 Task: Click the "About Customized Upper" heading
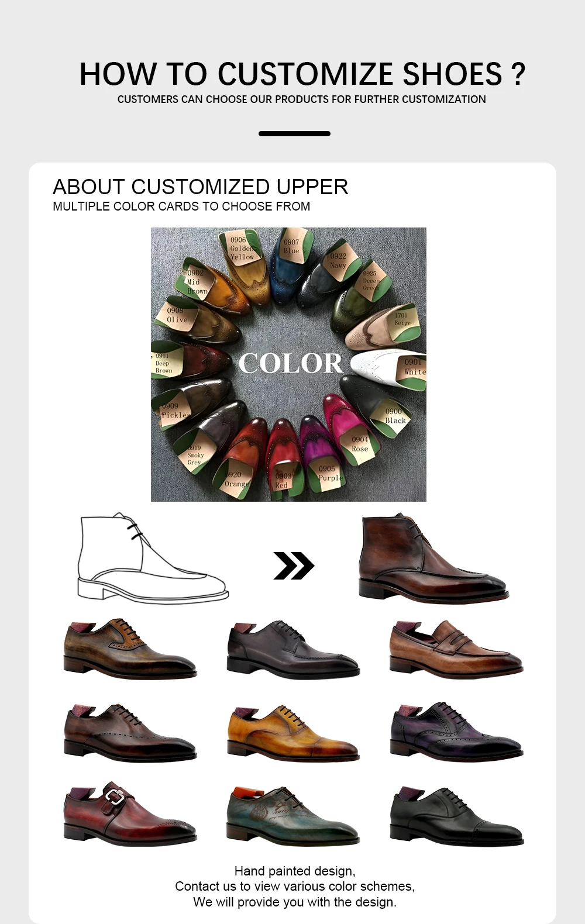[x=200, y=187]
